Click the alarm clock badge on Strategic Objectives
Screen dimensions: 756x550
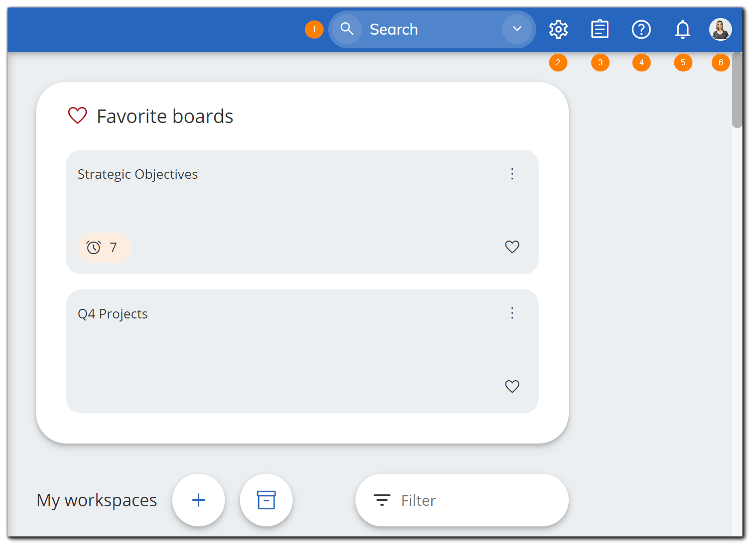point(104,247)
